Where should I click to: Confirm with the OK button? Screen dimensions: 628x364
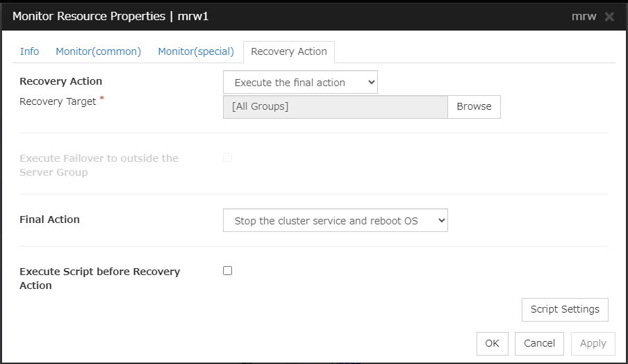click(492, 343)
